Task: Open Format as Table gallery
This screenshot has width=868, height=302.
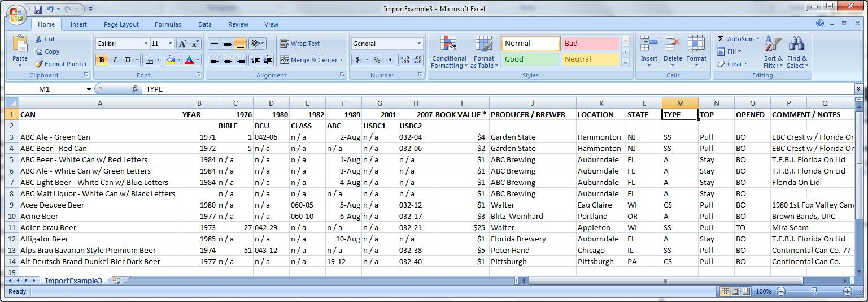Action: point(484,52)
